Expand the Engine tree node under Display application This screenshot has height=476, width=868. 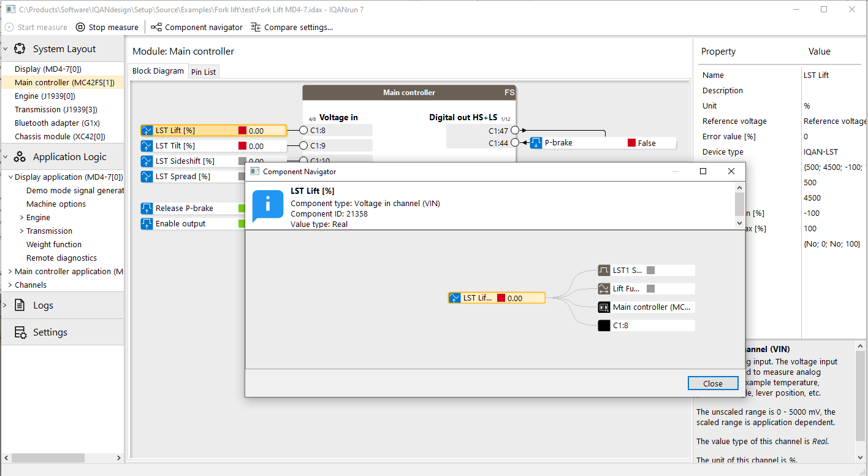22,218
